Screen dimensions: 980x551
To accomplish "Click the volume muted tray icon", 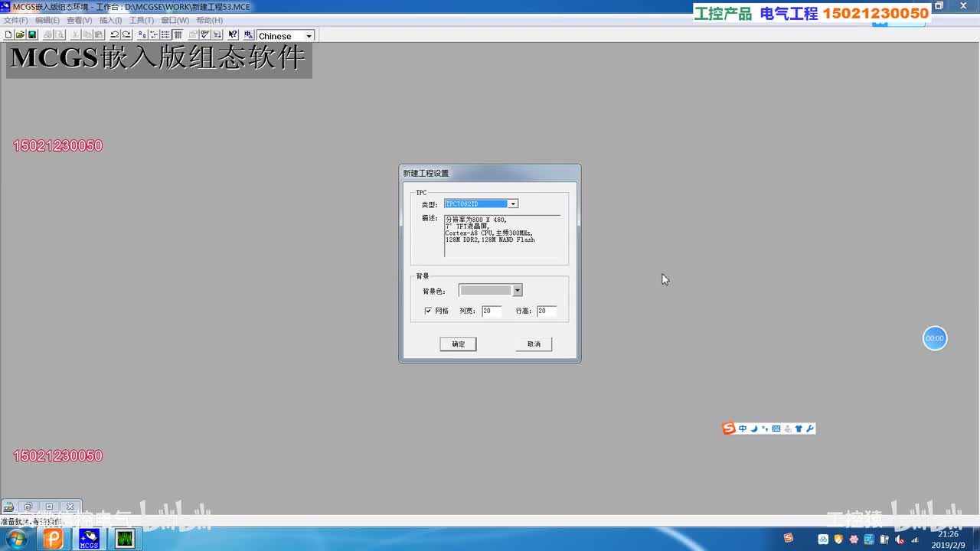I will [900, 540].
